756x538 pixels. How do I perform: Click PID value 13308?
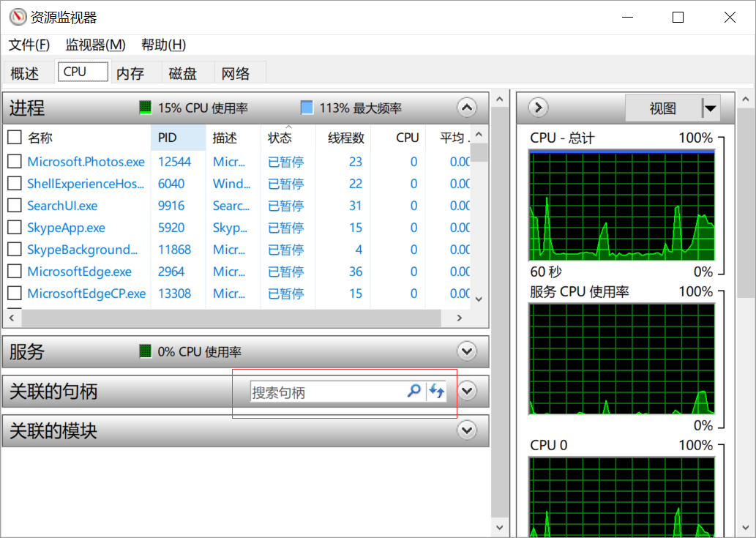174,294
